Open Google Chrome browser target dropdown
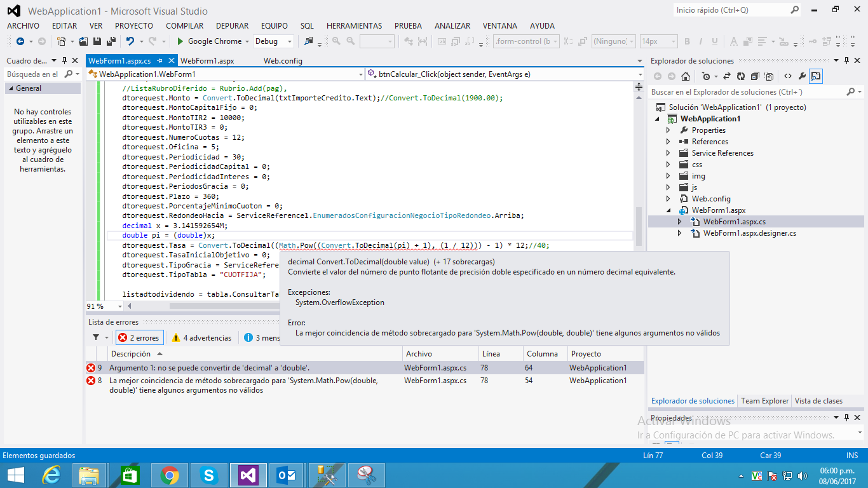The width and height of the screenshot is (868, 488). [x=247, y=41]
